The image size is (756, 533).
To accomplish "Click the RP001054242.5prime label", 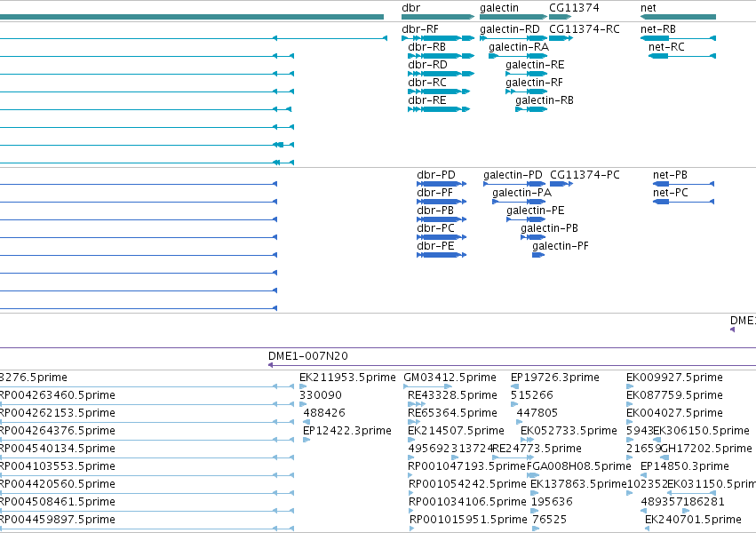I will (x=467, y=484).
